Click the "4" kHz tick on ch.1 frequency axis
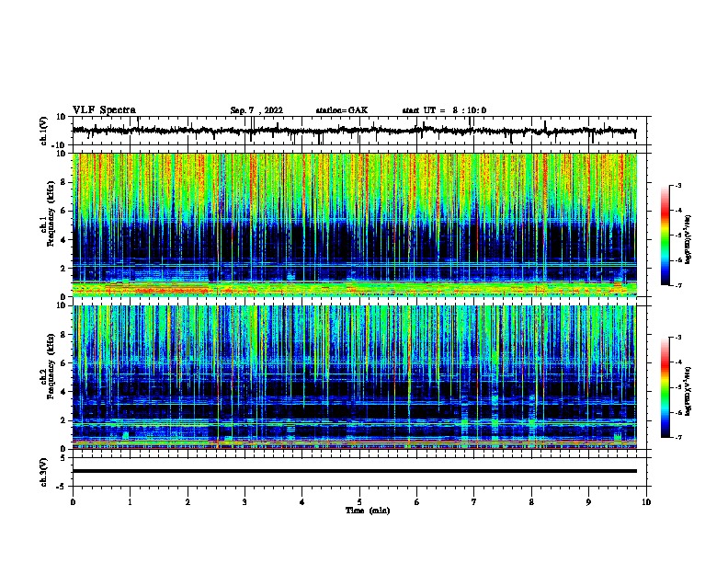Screen dimensions: 728x563 (63, 240)
